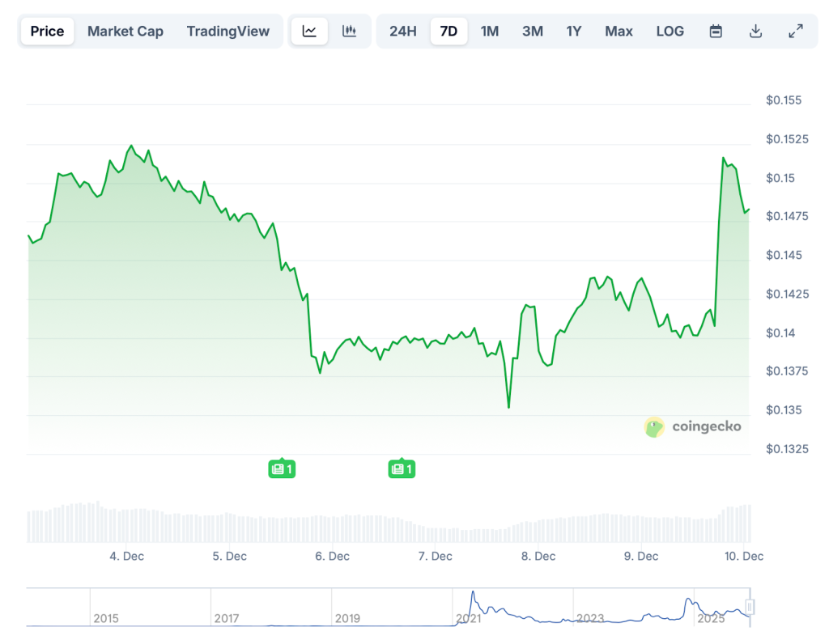
Task: Open second news marker near 7 Dec
Action: pyautogui.click(x=402, y=468)
